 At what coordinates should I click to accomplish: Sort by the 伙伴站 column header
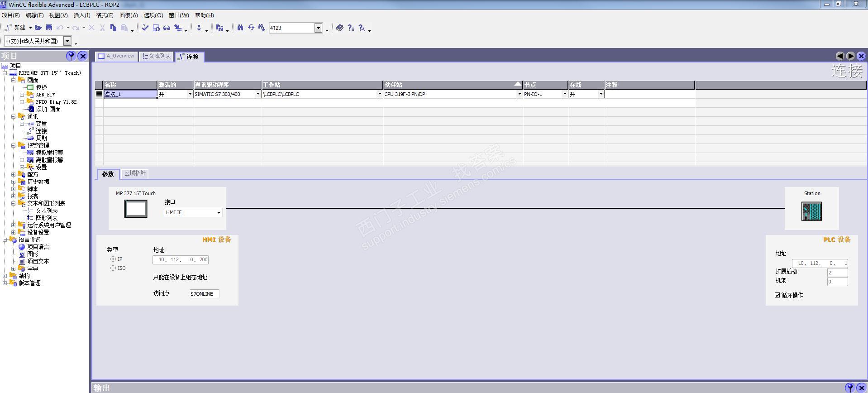453,85
